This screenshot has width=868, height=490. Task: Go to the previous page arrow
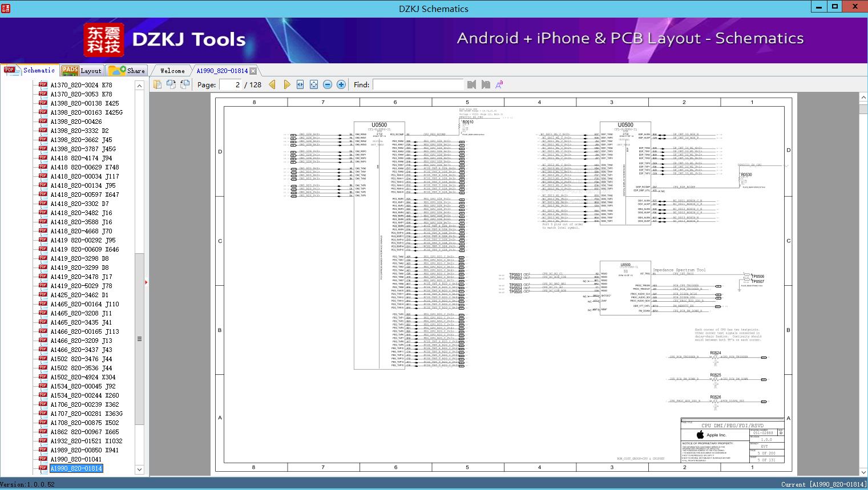272,84
